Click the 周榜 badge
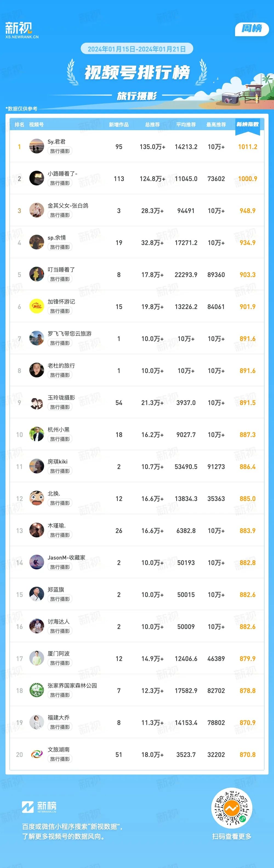 point(252,29)
